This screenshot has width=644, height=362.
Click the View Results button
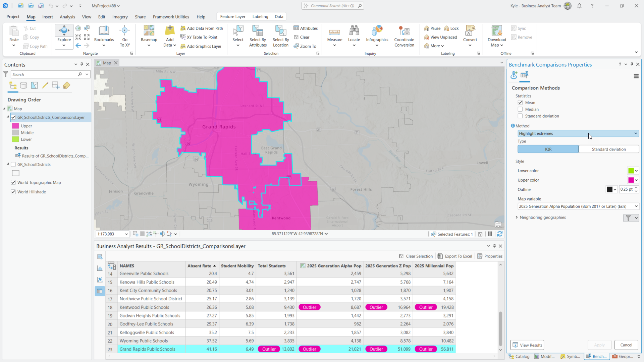[527, 345]
